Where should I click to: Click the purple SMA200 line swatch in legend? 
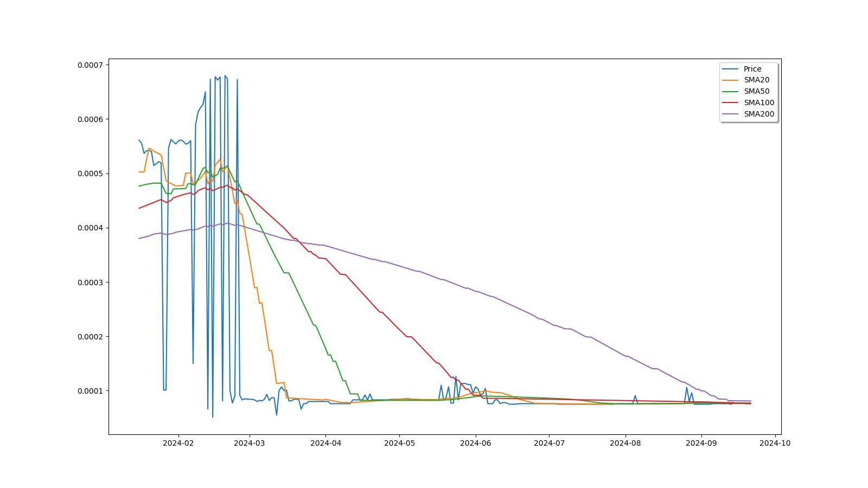731,114
